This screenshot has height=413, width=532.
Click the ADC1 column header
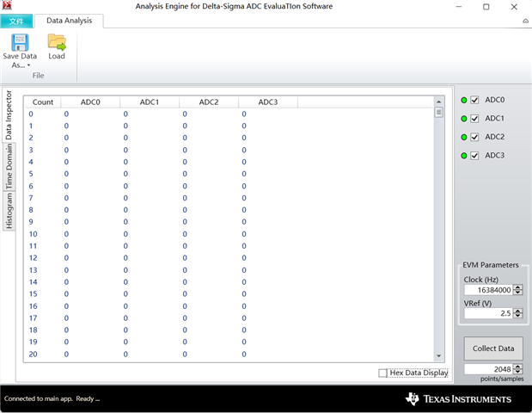pyautogui.click(x=150, y=102)
